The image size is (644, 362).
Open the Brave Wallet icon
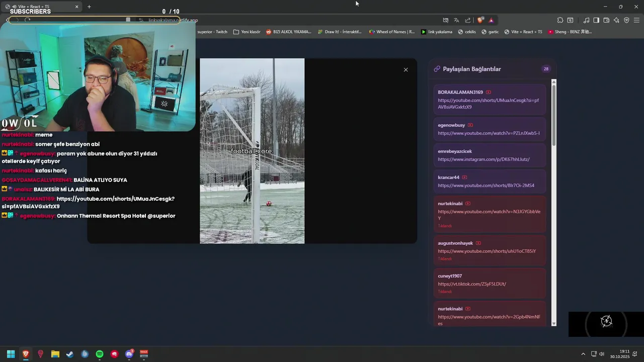(606, 20)
